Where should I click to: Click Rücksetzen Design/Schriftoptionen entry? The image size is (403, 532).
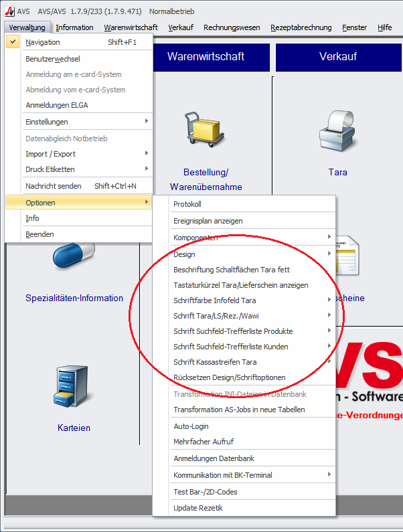point(229,377)
